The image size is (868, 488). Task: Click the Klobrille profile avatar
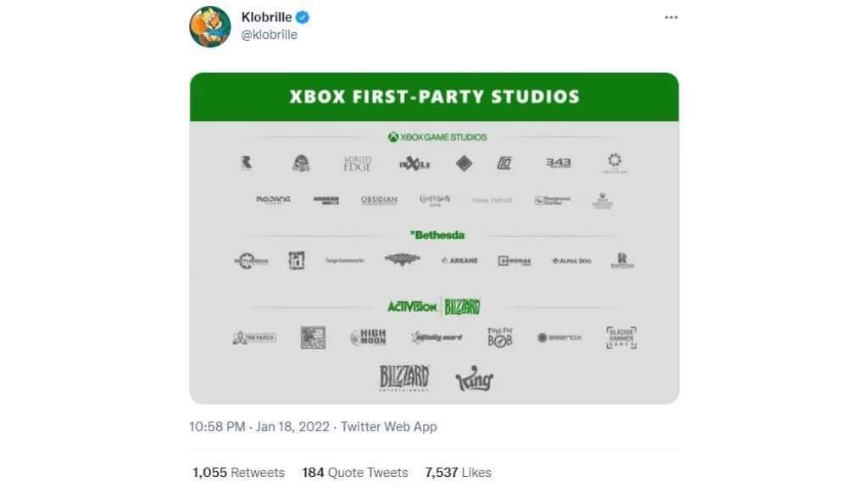tap(209, 26)
